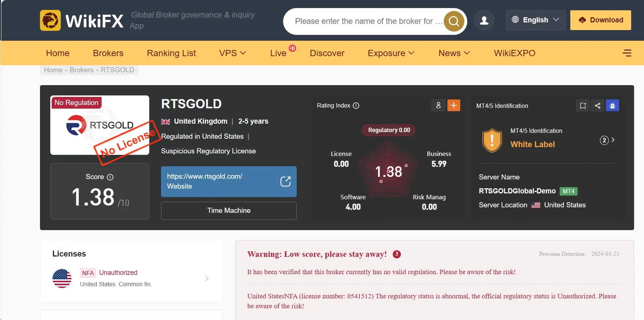Screen dimensions: 644x320
Task: Click the Time Machine button
Action: (229, 211)
